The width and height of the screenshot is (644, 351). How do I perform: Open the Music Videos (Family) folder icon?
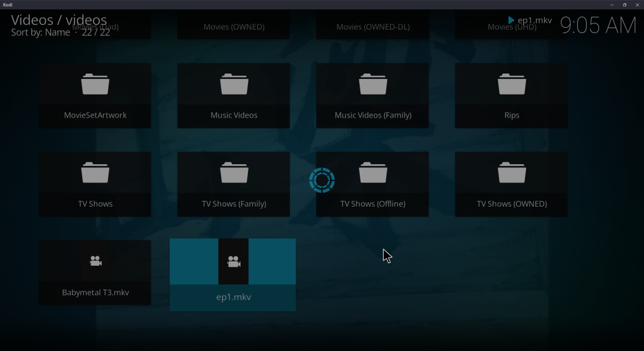373,84
